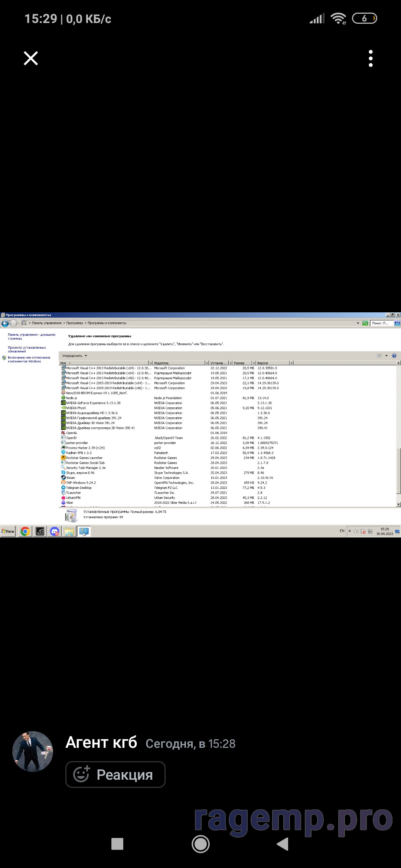
Task: Select the Viber program icon
Action: click(63, 503)
